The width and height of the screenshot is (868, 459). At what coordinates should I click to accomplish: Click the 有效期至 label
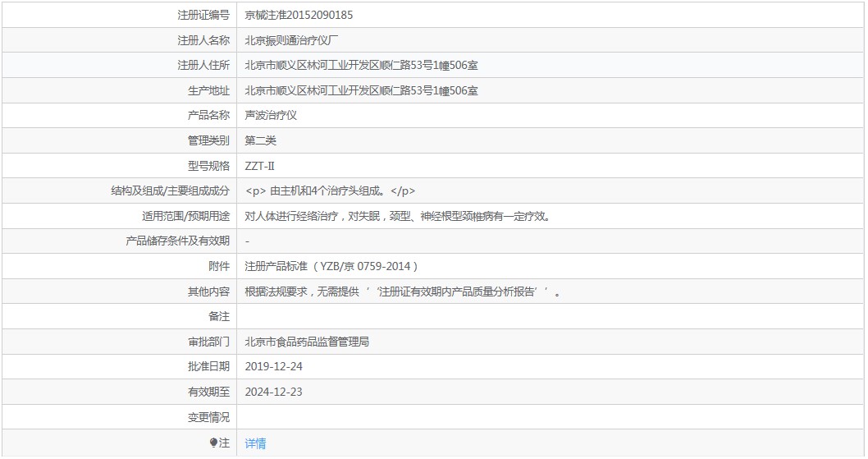tap(208, 392)
